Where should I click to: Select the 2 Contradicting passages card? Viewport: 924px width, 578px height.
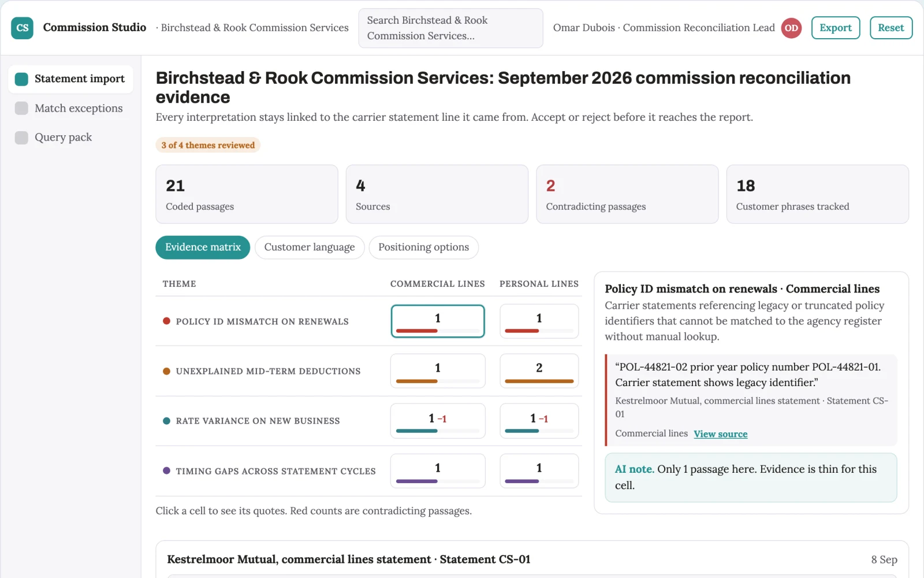coord(627,194)
